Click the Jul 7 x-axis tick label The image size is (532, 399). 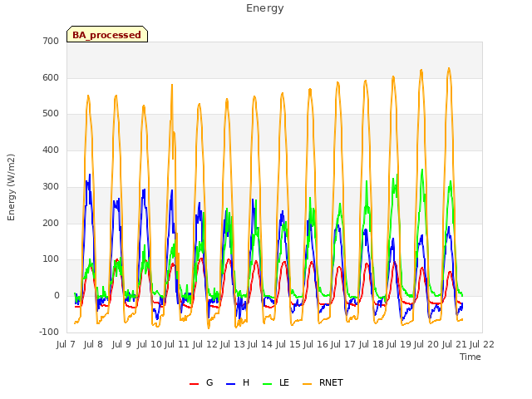66,344
